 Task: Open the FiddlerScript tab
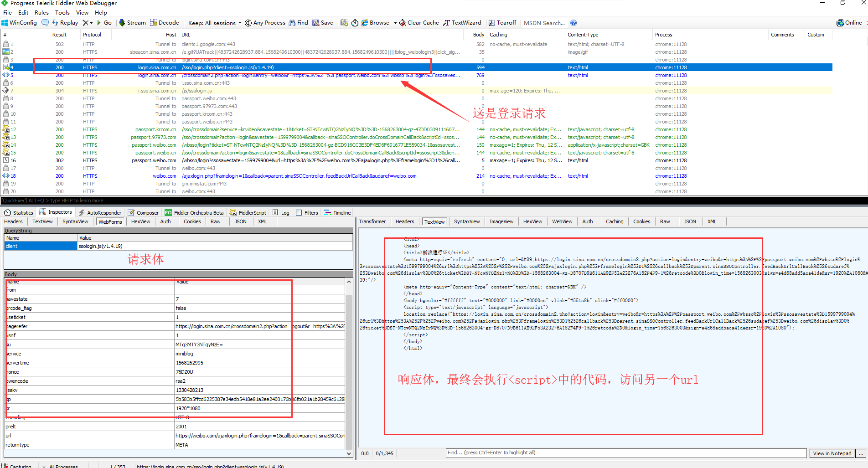(x=248, y=213)
